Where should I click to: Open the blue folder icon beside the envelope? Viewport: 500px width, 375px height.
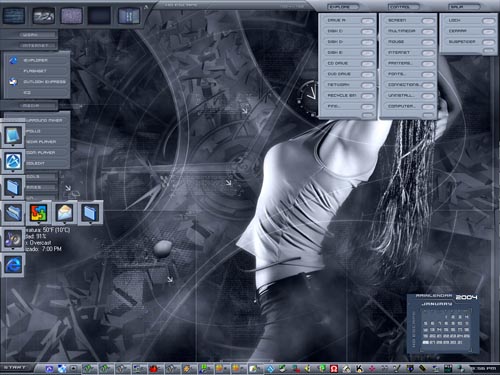tap(90, 212)
